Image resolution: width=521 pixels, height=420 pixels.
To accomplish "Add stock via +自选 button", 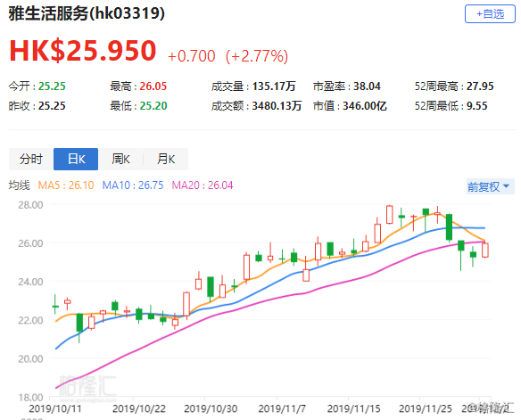I will coord(490,14).
